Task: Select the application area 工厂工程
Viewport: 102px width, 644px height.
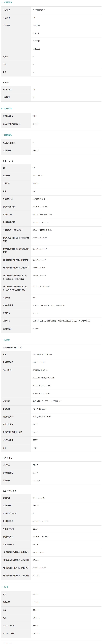Action: (x=36, y=41)
